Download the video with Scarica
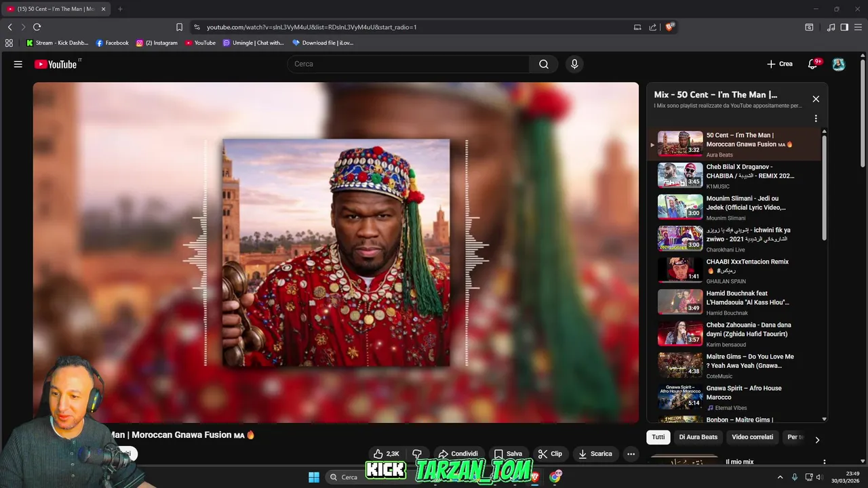Image resolution: width=868 pixels, height=488 pixels. (595, 454)
